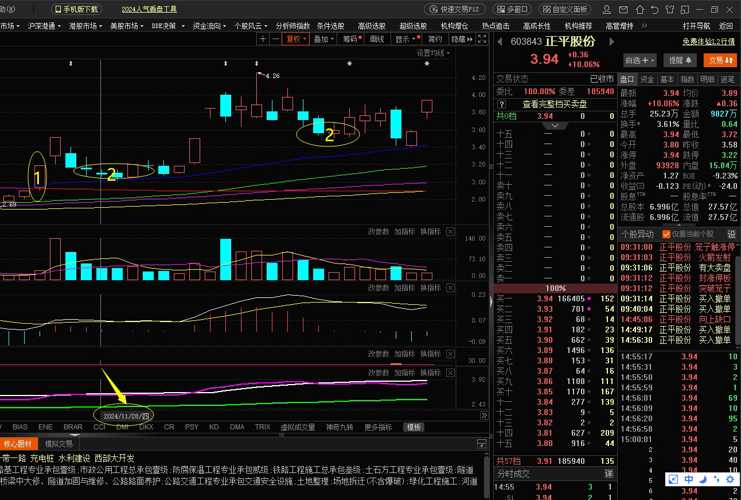Go to previous stock with left arrow
The width and height of the screenshot is (741, 500).
tap(499, 41)
